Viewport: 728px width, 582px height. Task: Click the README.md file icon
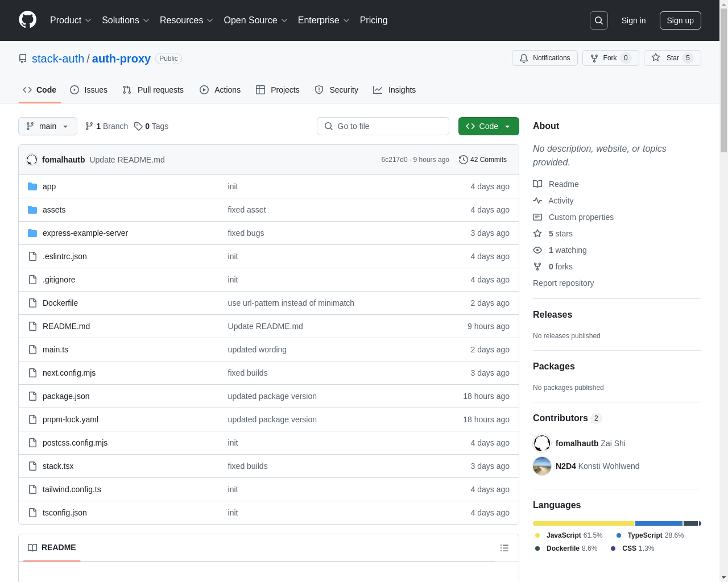point(32,326)
